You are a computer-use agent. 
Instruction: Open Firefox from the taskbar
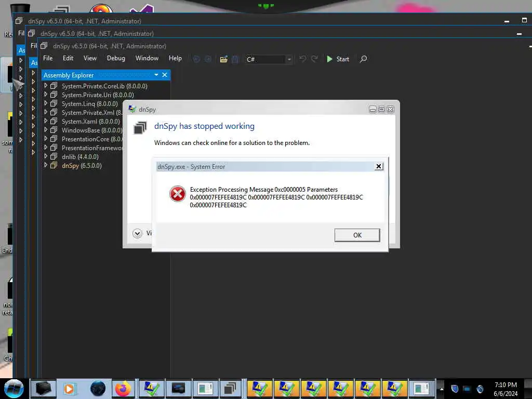tap(123, 389)
